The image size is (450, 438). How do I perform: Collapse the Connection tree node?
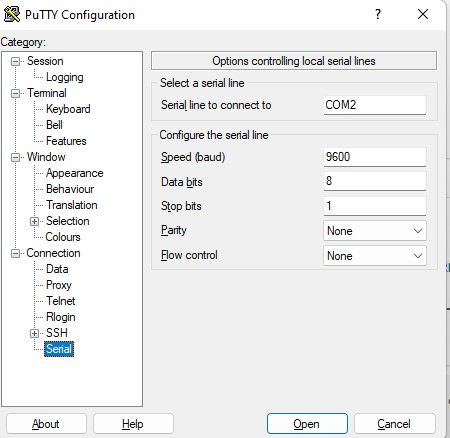tap(15, 253)
